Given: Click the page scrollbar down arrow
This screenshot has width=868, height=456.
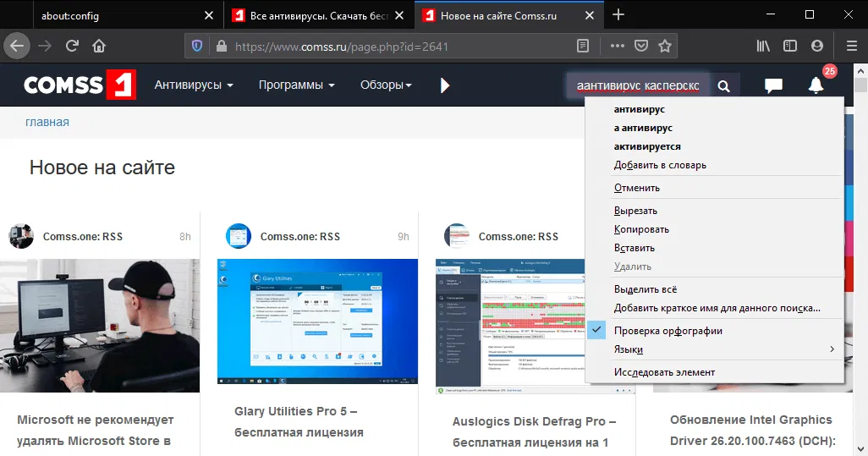Looking at the screenshot, I should [860, 448].
